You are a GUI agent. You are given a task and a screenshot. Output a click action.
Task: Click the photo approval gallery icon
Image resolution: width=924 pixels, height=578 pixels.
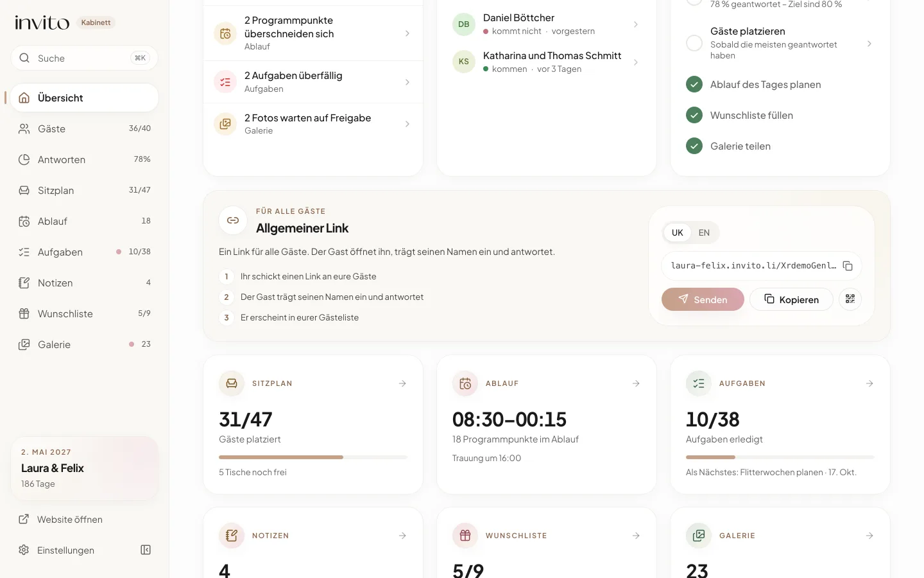tap(225, 124)
